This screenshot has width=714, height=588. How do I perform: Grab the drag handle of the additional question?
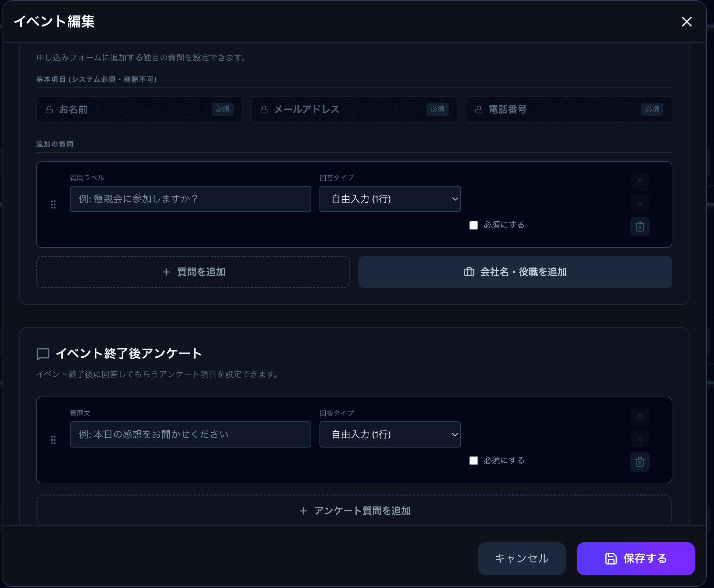coord(54,204)
